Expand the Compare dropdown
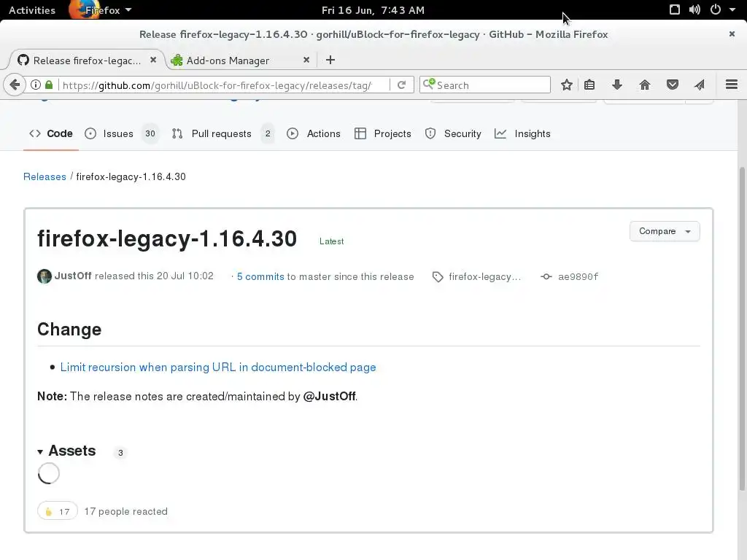The image size is (747, 560). point(665,231)
